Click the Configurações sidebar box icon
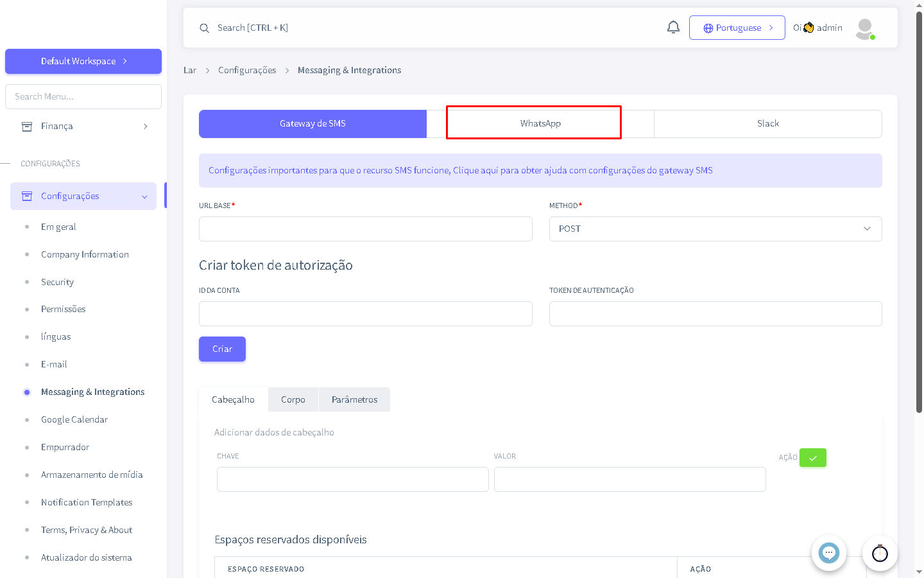Viewport: 924px width, 578px height. click(x=27, y=197)
